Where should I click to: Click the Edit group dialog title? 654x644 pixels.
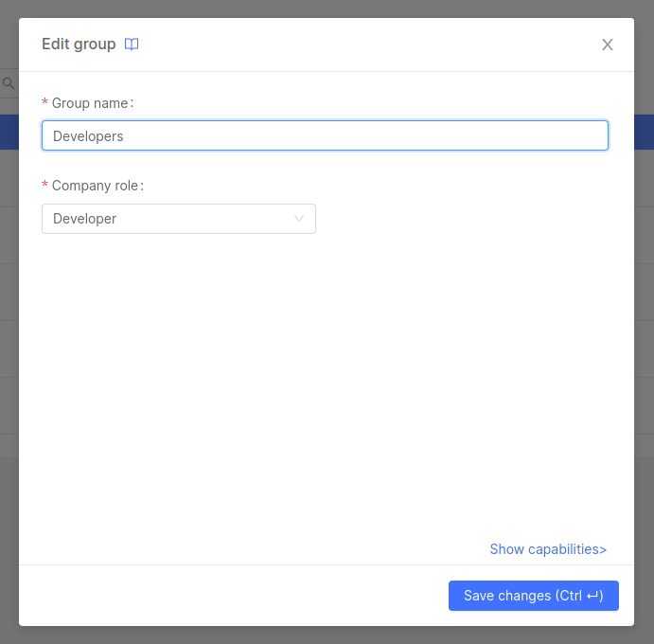pos(79,45)
